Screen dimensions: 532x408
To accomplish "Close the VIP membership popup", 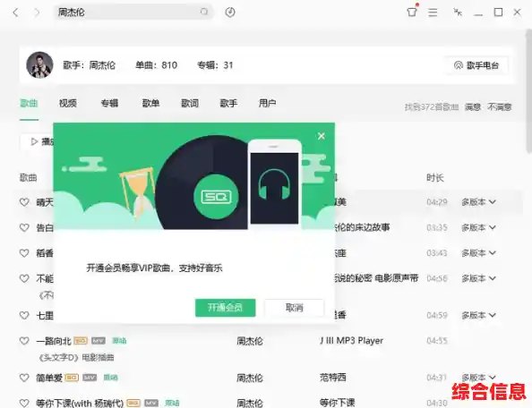I will [322, 136].
